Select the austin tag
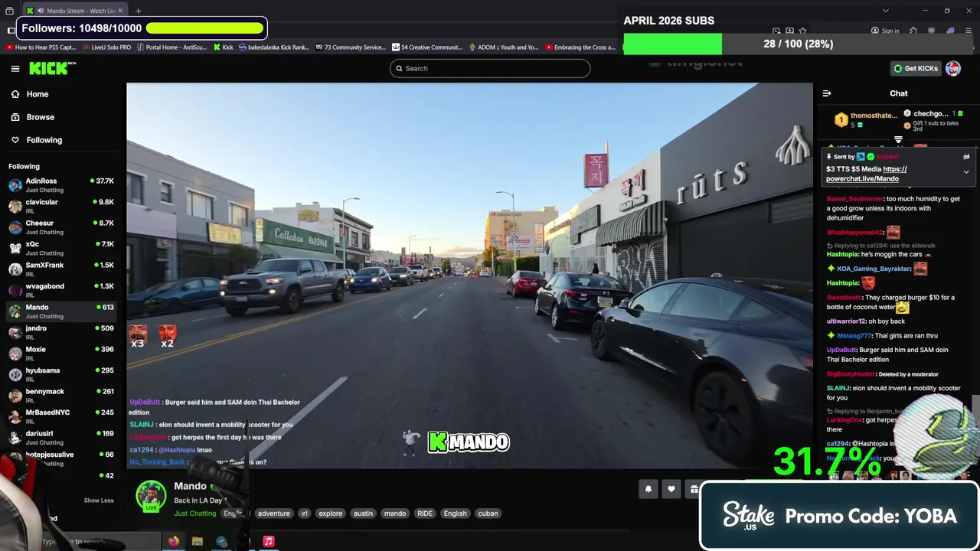This screenshot has height=551, width=980. tap(363, 514)
